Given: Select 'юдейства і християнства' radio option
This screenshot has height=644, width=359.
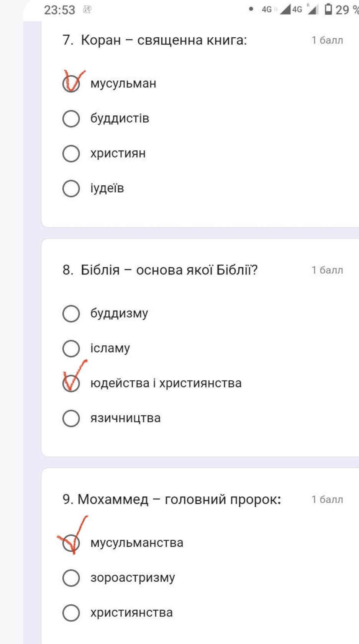Looking at the screenshot, I should pyautogui.click(x=71, y=383).
